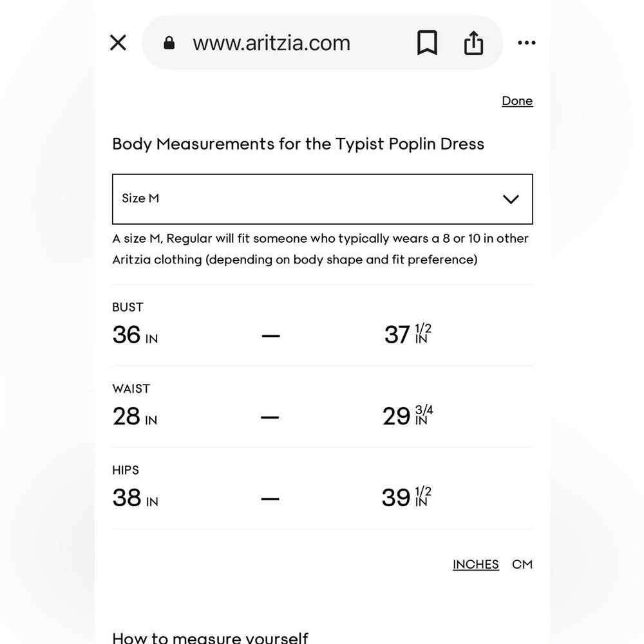Open the share sheet icon
Screen dimensions: 644x644
pos(473,43)
